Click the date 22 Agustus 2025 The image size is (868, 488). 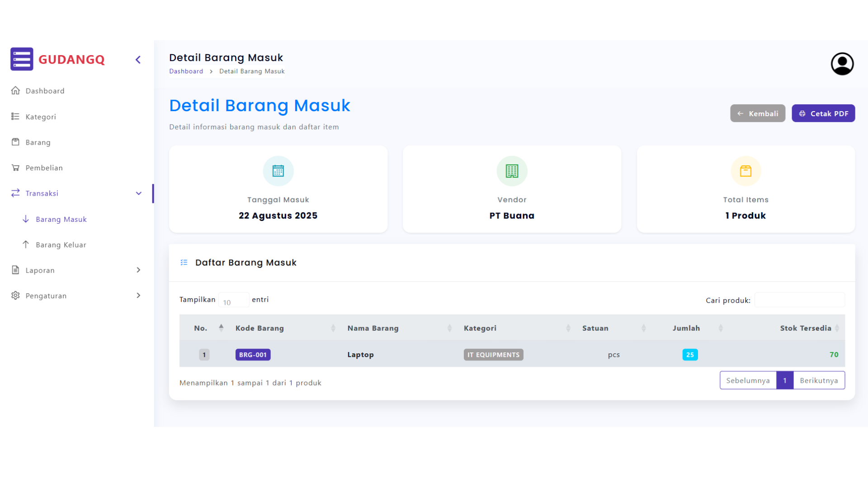pyautogui.click(x=278, y=216)
